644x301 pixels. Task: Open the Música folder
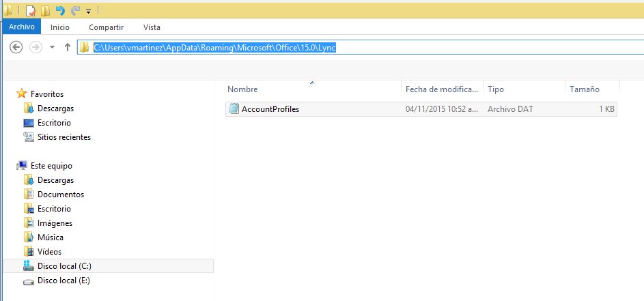pyautogui.click(x=51, y=238)
